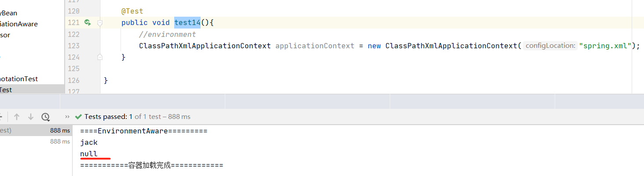Expand hidden toolbar items via double chevron
The width and height of the screenshot is (644, 176).
[x=67, y=117]
